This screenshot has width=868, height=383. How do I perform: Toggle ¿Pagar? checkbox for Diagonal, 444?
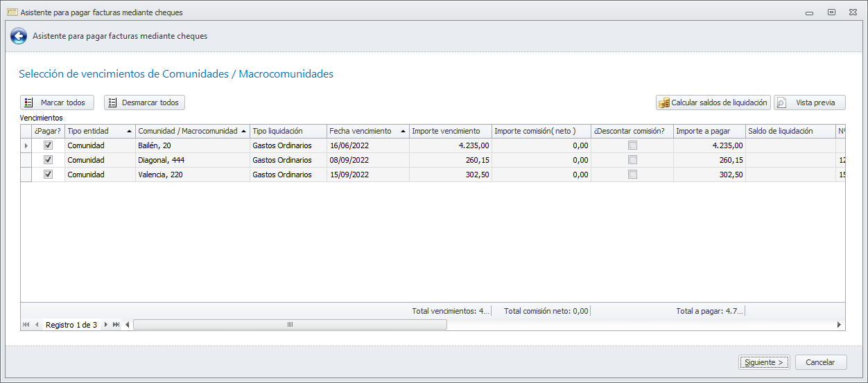click(48, 160)
